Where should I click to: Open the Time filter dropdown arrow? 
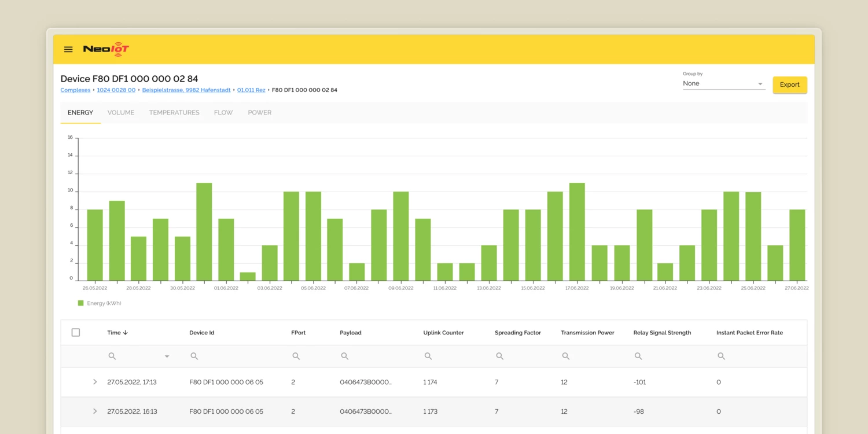click(x=167, y=356)
